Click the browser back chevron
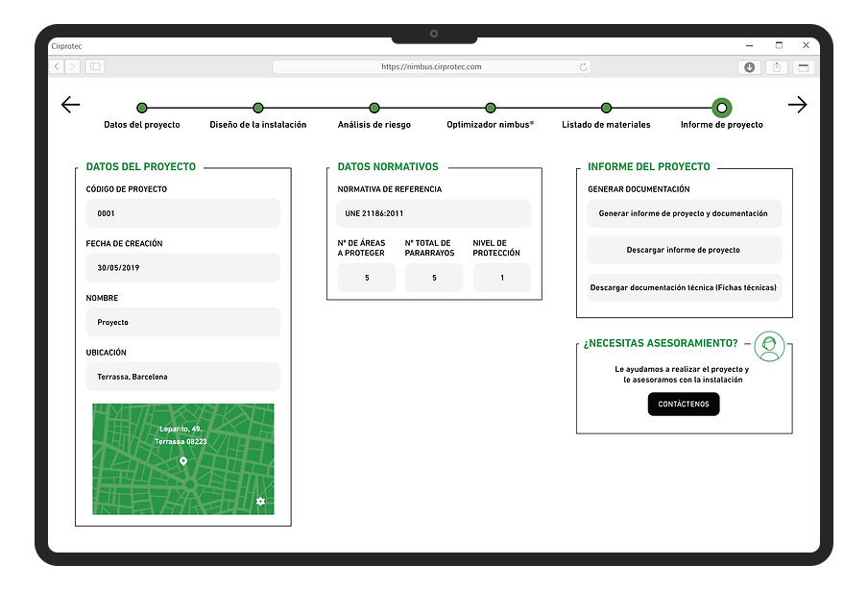The image size is (868, 590). 56,67
